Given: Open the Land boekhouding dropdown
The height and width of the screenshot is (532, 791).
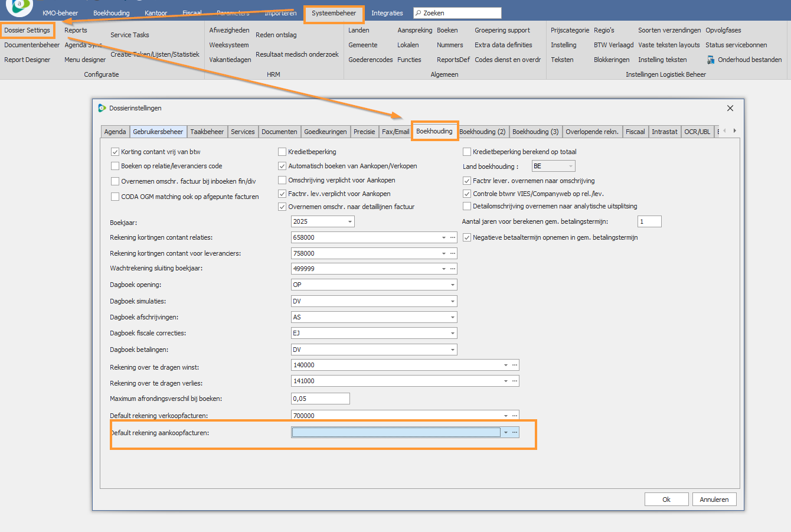Looking at the screenshot, I should coord(570,167).
